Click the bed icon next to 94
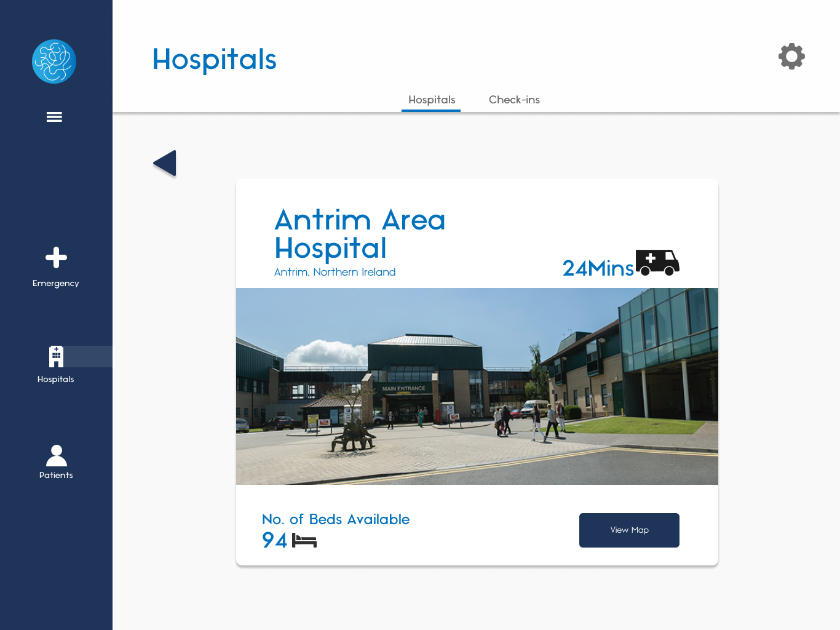Image resolution: width=840 pixels, height=630 pixels. coord(304,540)
